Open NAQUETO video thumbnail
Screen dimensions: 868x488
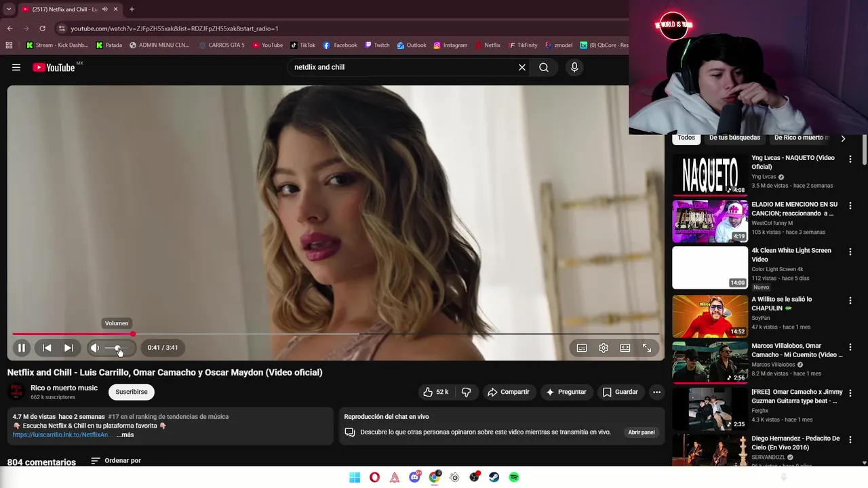(x=710, y=174)
